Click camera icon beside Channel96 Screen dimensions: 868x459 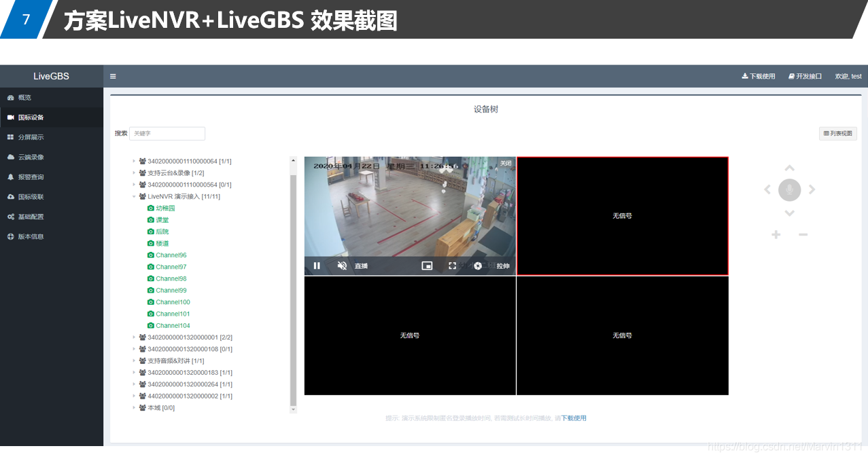coord(150,255)
